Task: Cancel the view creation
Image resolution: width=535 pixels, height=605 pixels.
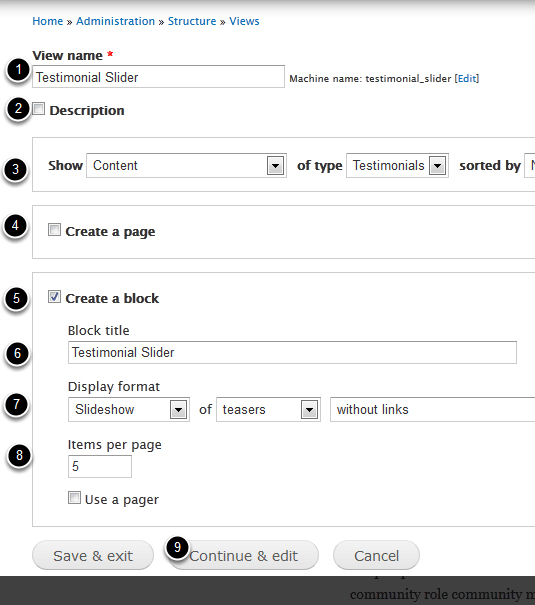Action: click(x=376, y=555)
